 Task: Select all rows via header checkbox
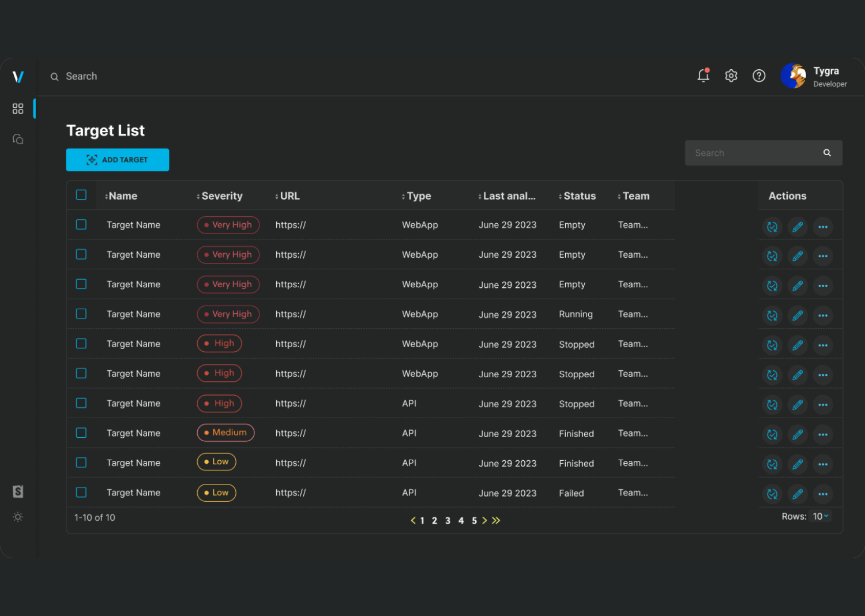(x=81, y=195)
